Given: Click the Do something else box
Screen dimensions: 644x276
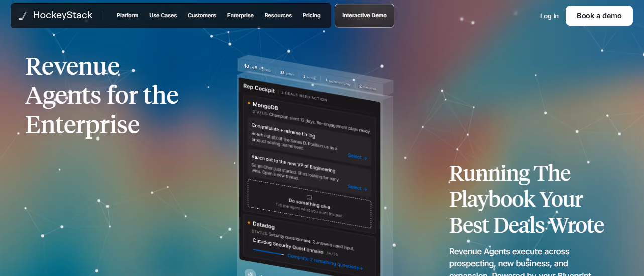Looking at the screenshot, I should [x=309, y=204].
